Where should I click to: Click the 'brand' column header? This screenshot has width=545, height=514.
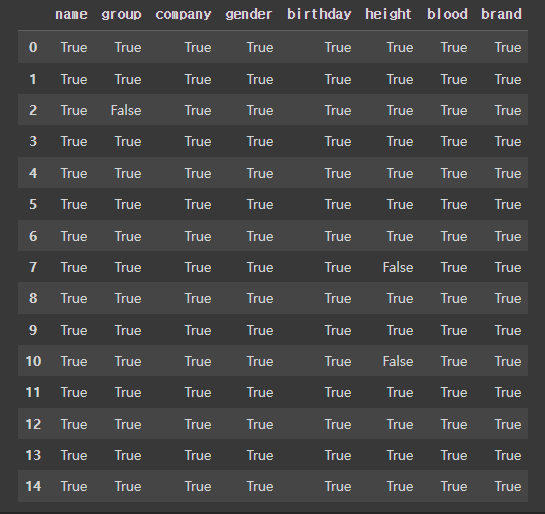click(501, 15)
